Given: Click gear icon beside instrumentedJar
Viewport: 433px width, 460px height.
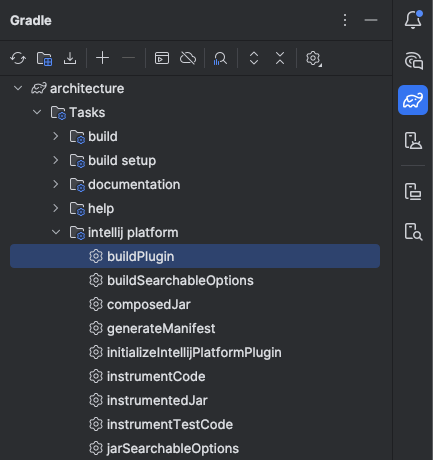Looking at the screenshot, I should 96,400.
